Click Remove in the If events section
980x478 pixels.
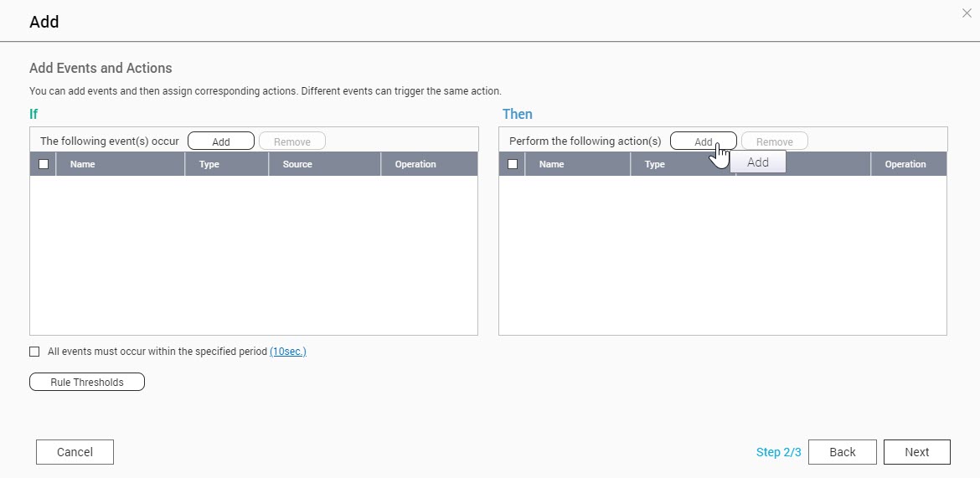pos(291,141)
